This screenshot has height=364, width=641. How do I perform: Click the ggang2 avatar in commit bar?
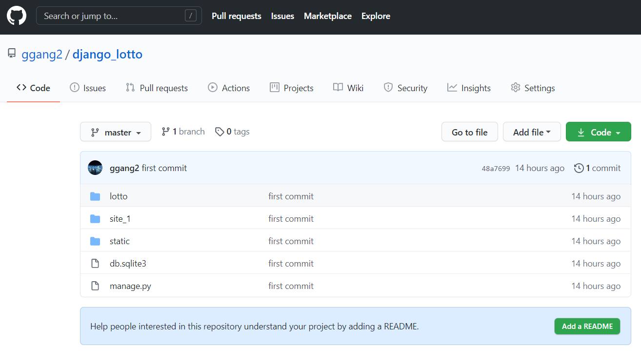(95, 168)
